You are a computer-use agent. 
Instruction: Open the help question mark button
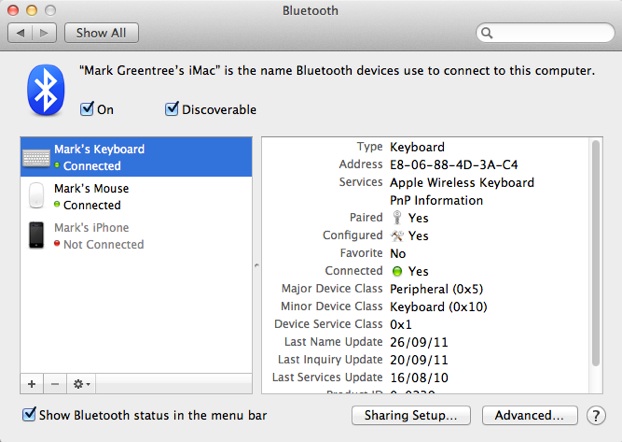tap(595, 415)
